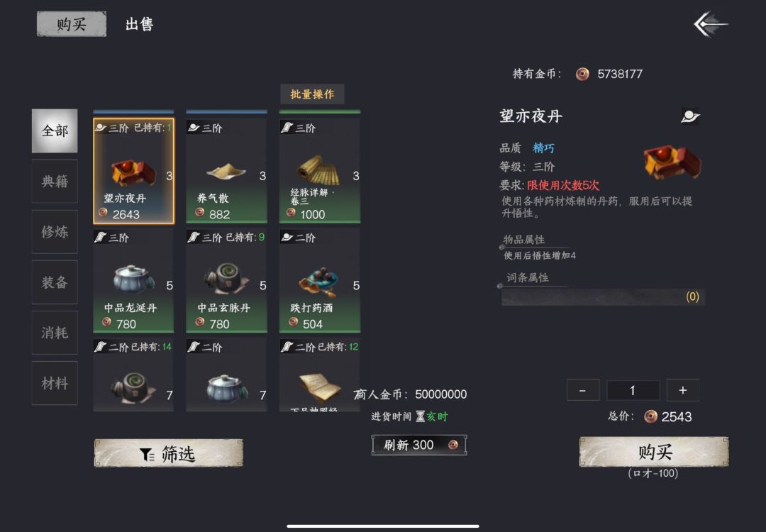Decrease purchase quantity with minus button
The height and width of the screenshot is (532, 766).
pyautogui.click(x=583, y=390)
